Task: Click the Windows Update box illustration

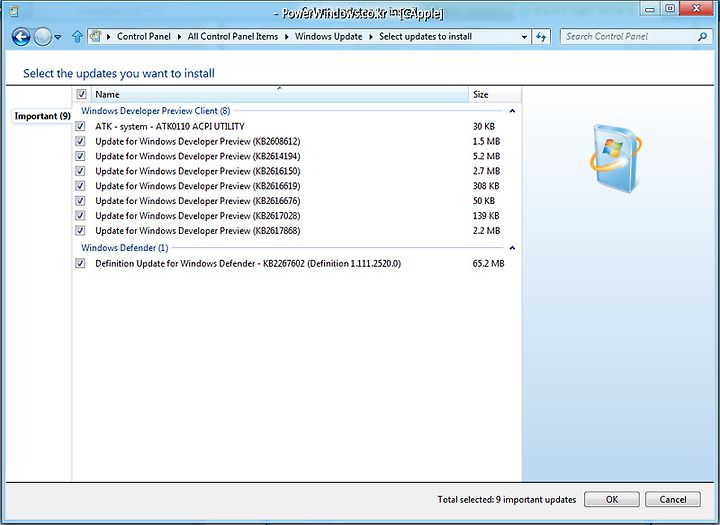Action: [x=615, y=158]
